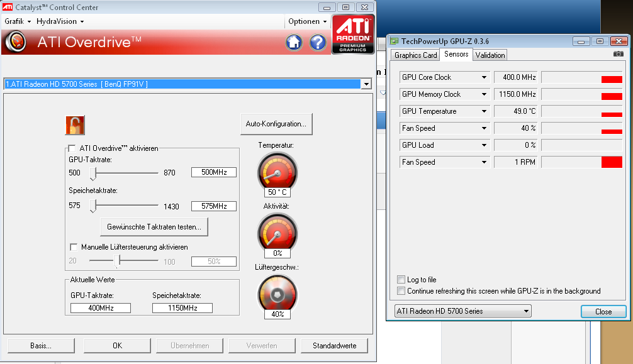Click the current GPU-Taktrate 400MHz field
Viewport: 633px width, 364px height.
101,308
